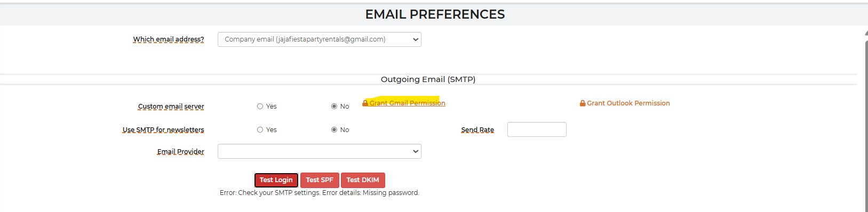This screenshot has height=212, width=868.
Task: Click the Use SMTP for newsletters label
Action: click(163, 130)
